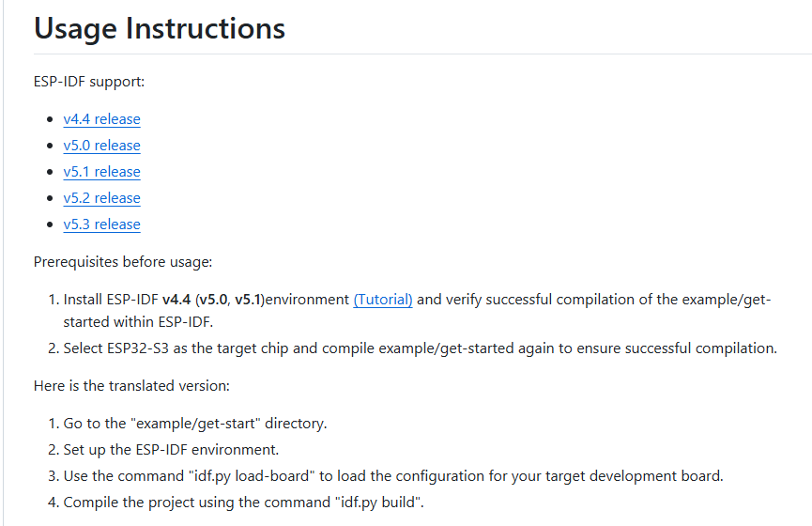
Task: Click the bold v4.4 text in prerequisites
Action: (x=176, y=300)
